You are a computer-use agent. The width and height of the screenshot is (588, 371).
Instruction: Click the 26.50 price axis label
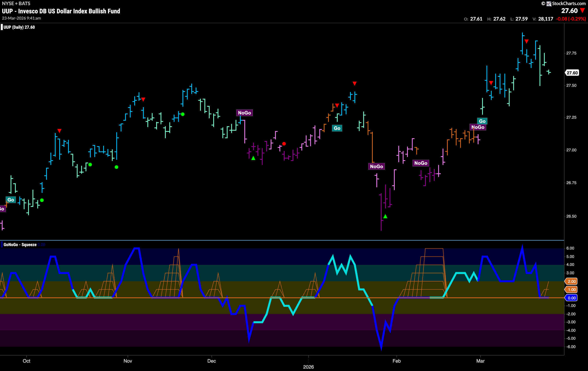tap(571, 216)
